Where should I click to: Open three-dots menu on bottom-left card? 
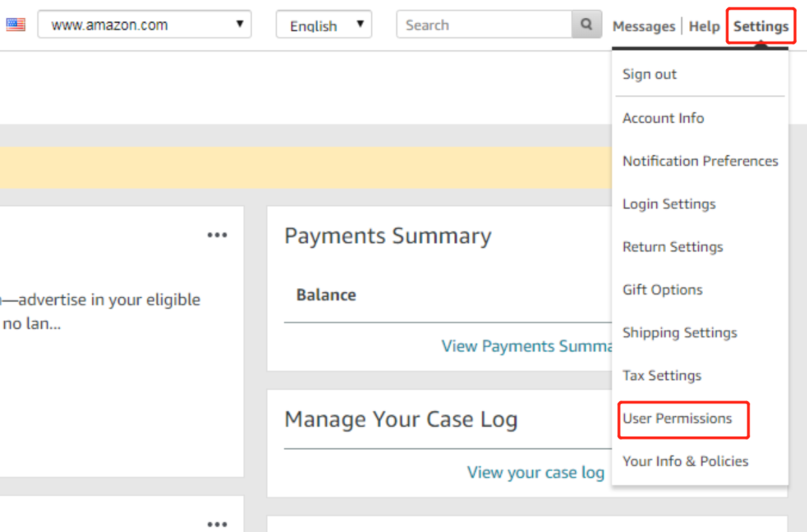(x=217, y=524)
